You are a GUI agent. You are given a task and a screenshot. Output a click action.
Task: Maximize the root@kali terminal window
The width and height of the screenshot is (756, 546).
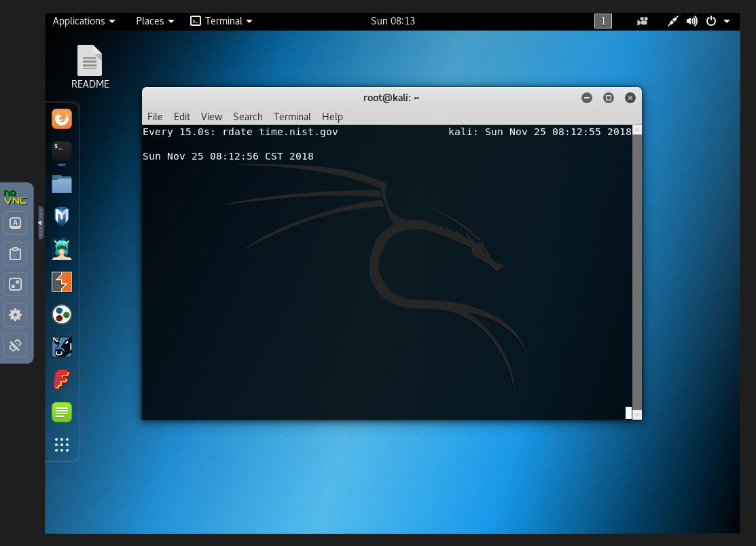pos(609,98)
